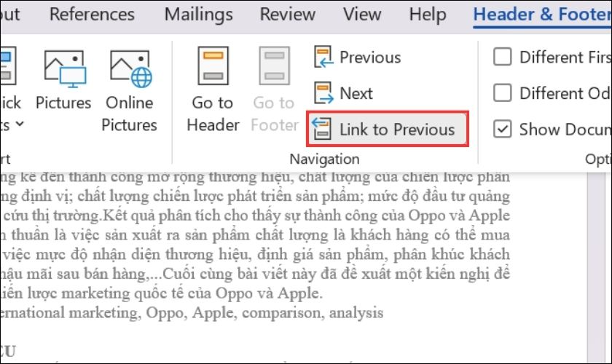Click the Go to Header icon
Image resolution: width=612 pixels, height=364 pixels.
pos(213,66)
